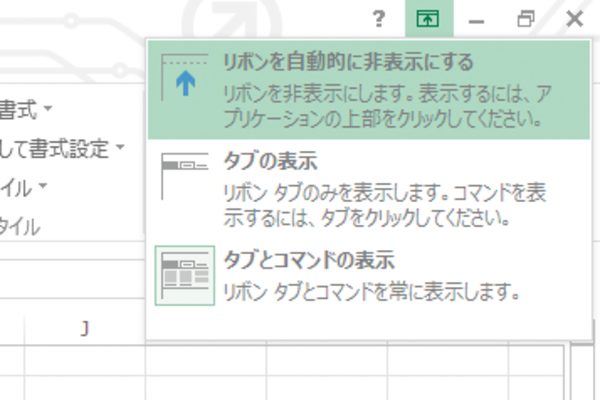Select 'リボンを自動的に非表示にする' option
This screenshot has width=600, height=400.
(x=368, y=90)
